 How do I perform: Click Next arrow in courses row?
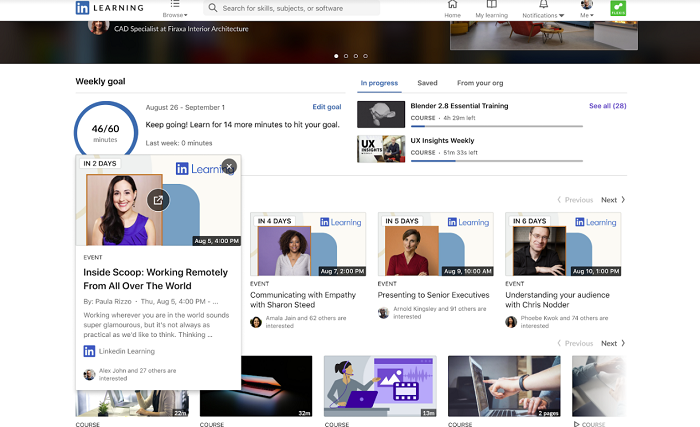tap(613, 343)
